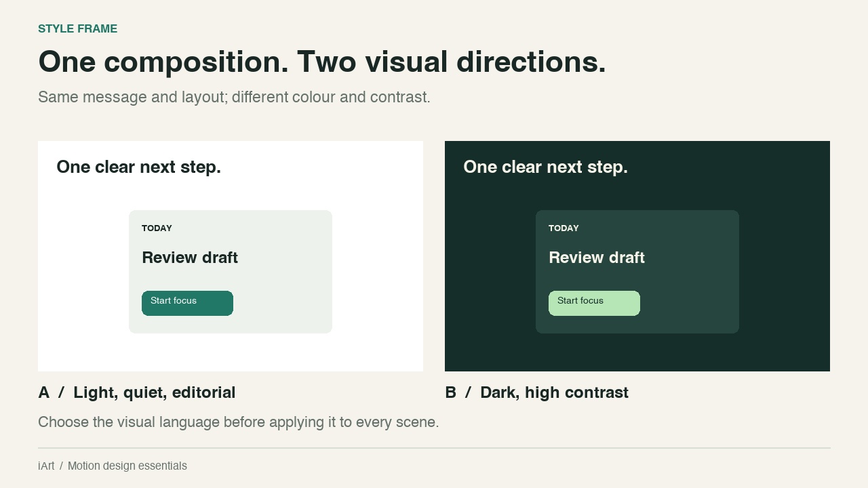868x488 pixels.
Task: Click 'Choose the visual language before applying it' sentence
Action: click(239, 422)
